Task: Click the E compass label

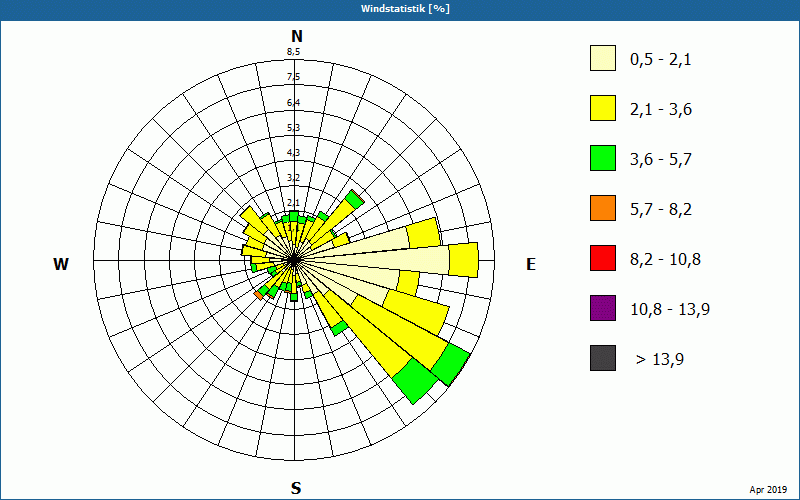Action: (531, 264)
